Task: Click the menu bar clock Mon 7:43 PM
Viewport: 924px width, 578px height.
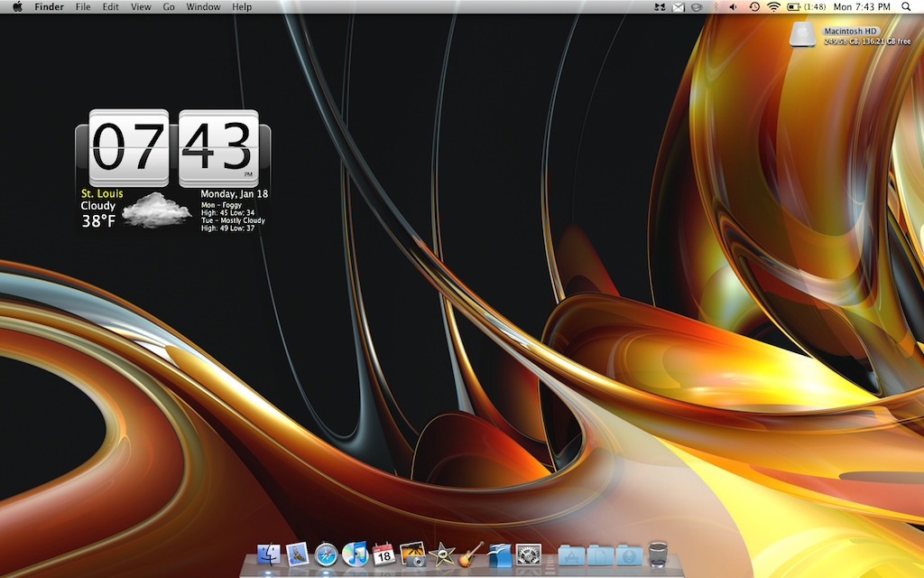Action: 860,7
